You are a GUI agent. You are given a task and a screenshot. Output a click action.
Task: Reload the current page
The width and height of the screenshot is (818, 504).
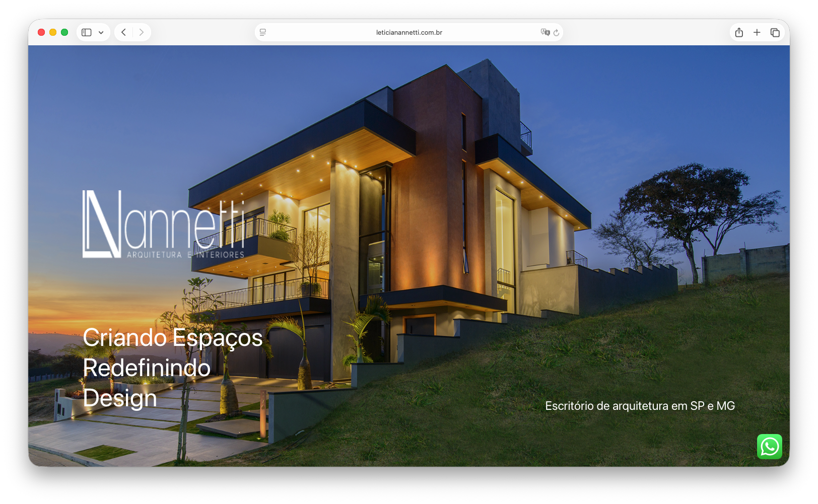(556, 33)
